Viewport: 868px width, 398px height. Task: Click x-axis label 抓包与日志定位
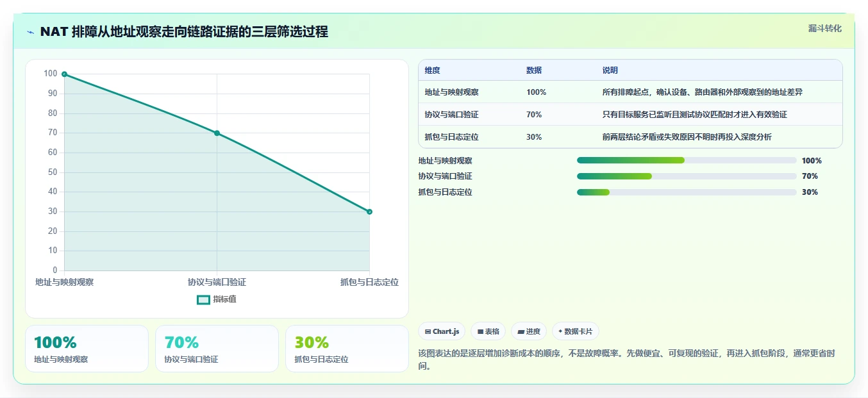(369, 282)
